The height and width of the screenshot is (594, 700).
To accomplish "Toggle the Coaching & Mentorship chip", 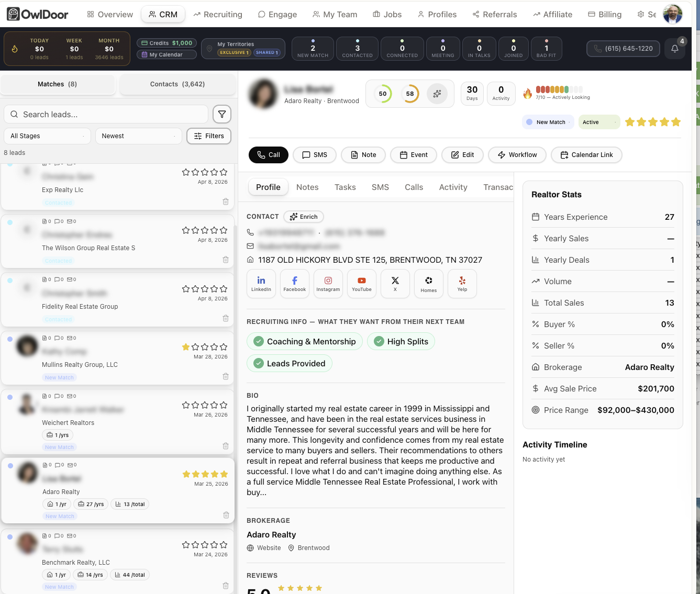I will pos(304,342).
